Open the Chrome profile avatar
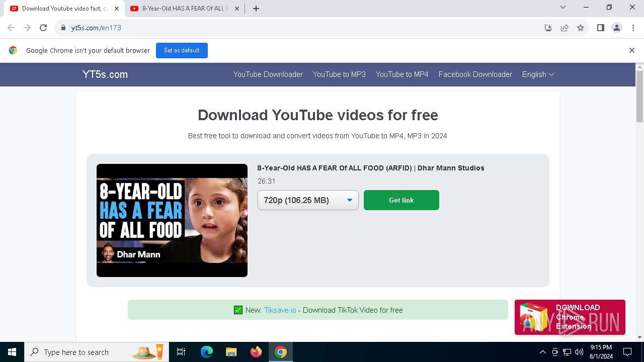The image size is (644, 362). click(x=616, y=28)
